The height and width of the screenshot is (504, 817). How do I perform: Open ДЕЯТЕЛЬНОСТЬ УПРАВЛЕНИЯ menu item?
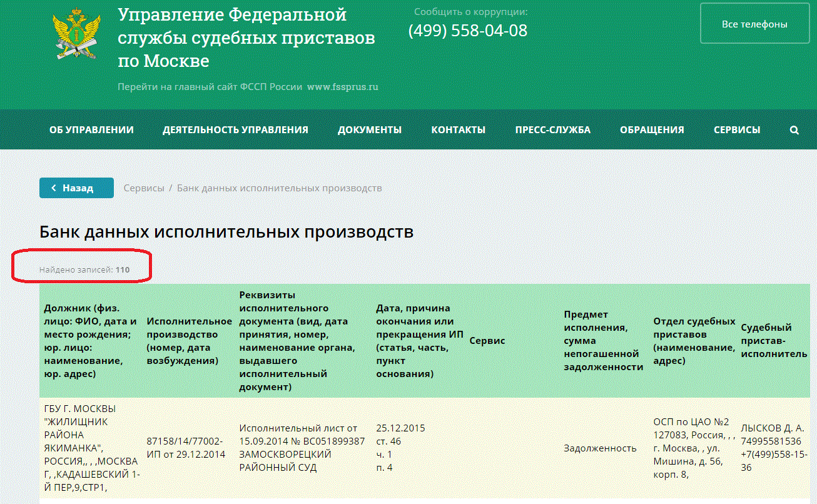point(235,130)
